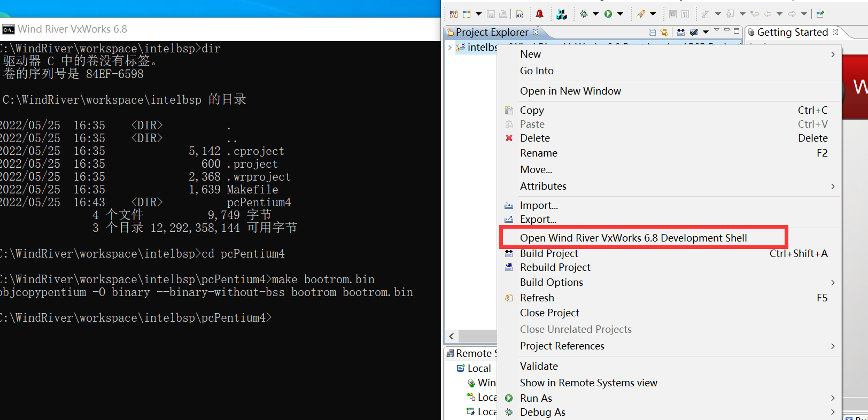This screenshot has height=420, width=868.
Task: Open the New wizard dropdown arrow
Action: tap(478, 14)
